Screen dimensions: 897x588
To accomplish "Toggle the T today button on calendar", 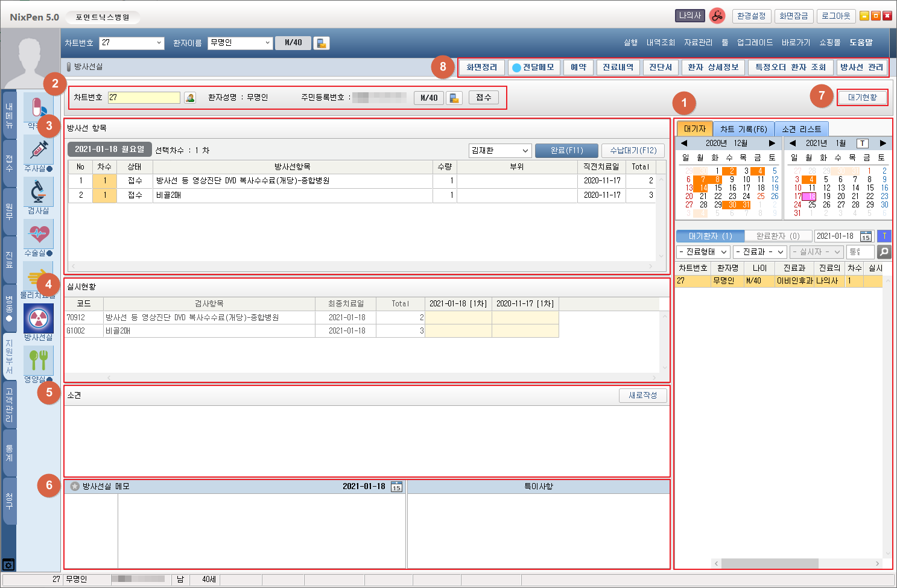I will (863, 144).
